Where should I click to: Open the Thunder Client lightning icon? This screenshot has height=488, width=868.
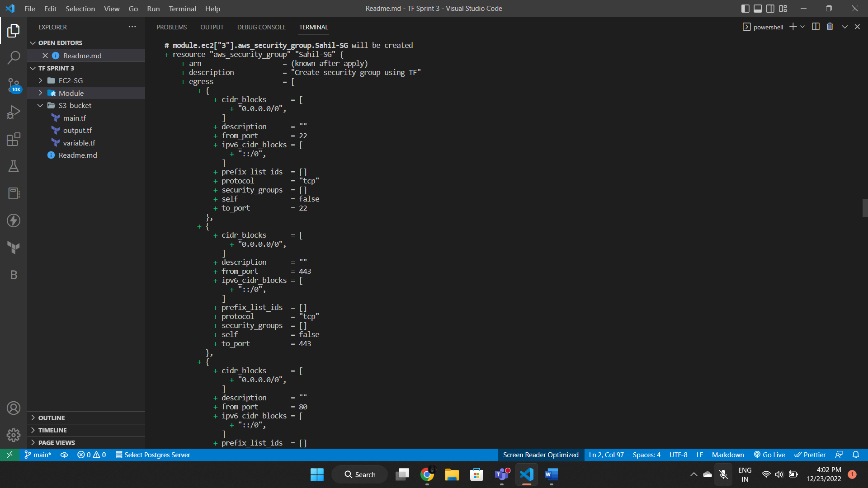pos(14,221)
